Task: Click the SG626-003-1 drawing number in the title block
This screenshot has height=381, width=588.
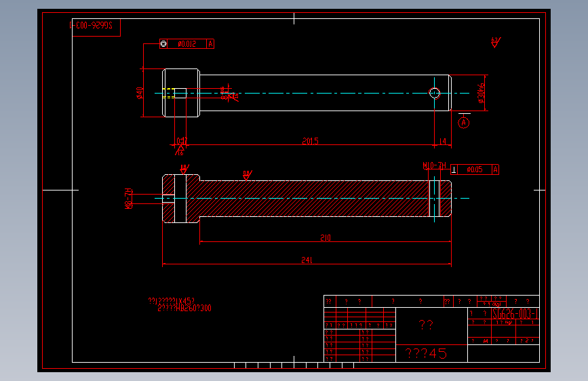Action: click(x=515, y=314)
